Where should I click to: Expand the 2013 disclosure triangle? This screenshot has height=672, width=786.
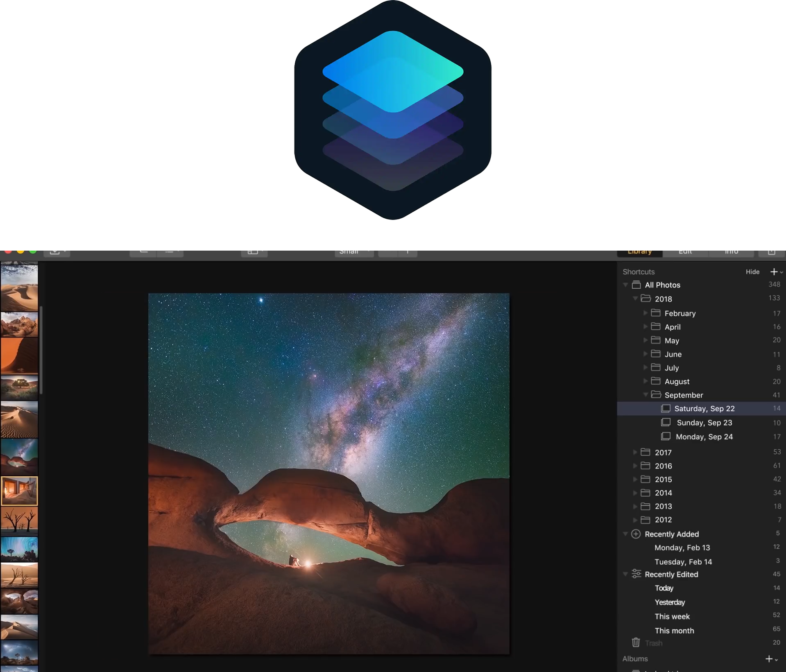click(x=635, y=506)
